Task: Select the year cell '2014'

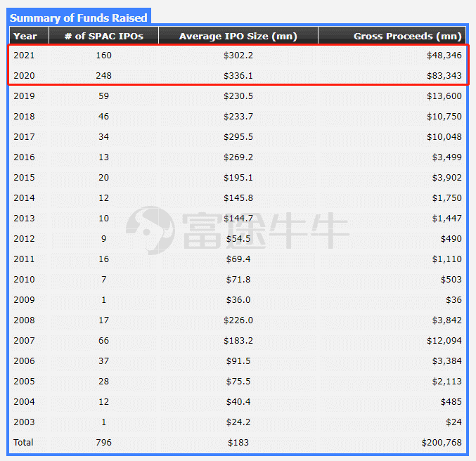Action: (24, 198)
